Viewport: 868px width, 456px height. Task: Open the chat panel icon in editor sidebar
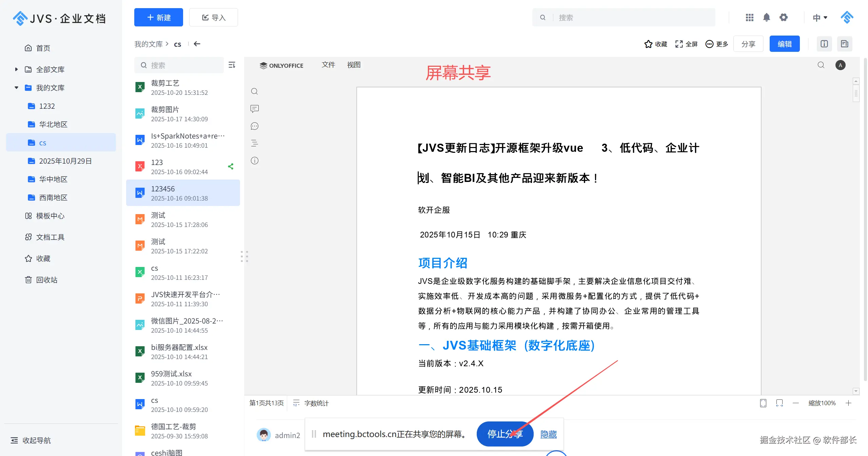coord(254,126)
